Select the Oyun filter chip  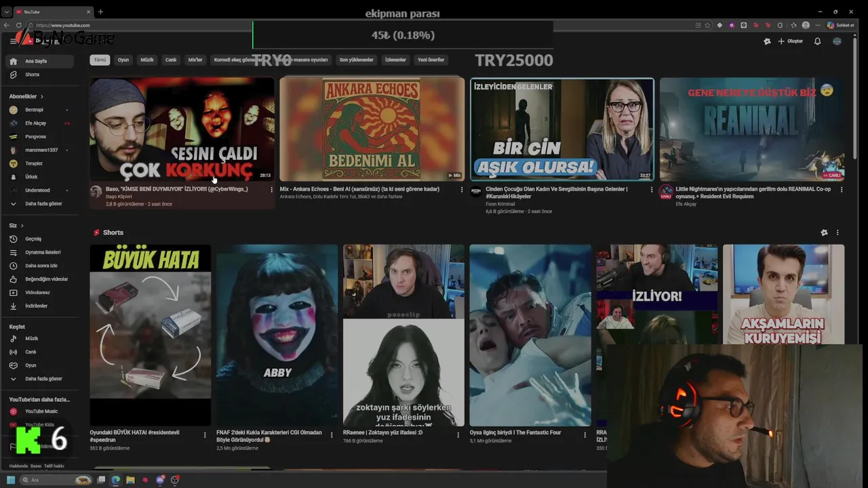click(x=123, y=60)
